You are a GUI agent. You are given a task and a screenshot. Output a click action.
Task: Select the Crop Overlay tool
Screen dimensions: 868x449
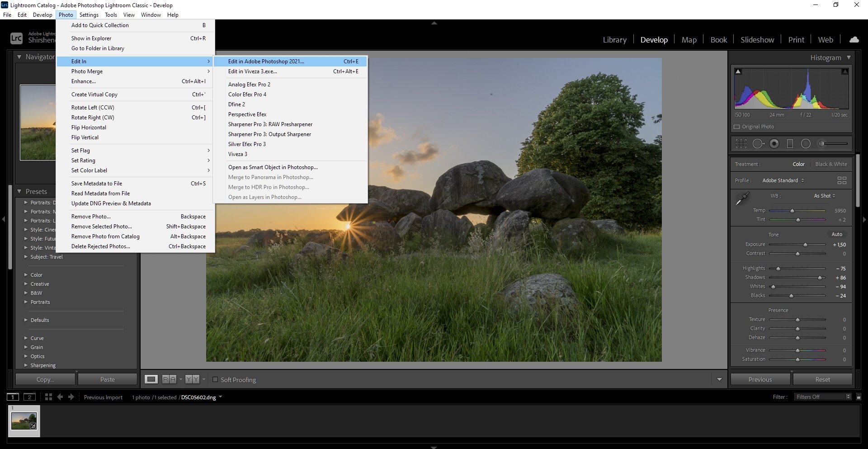tap(741, 144)
